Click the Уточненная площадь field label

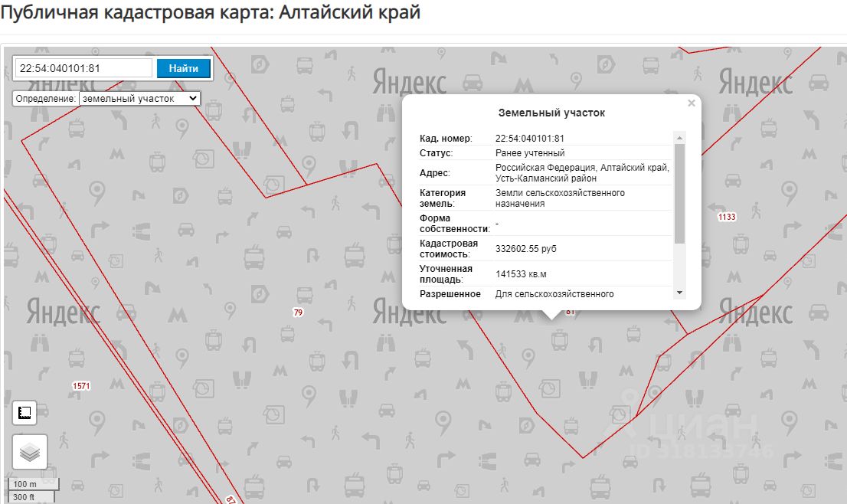tap(446, 274)
